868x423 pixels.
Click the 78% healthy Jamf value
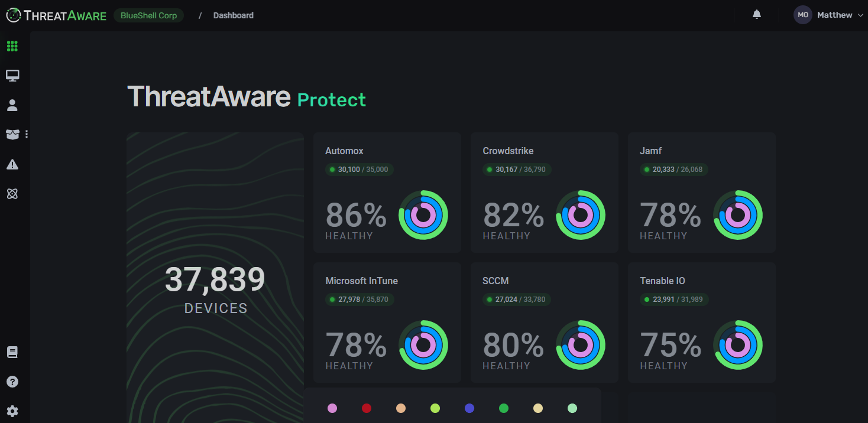pyautogui.click(x=671, y=215)
